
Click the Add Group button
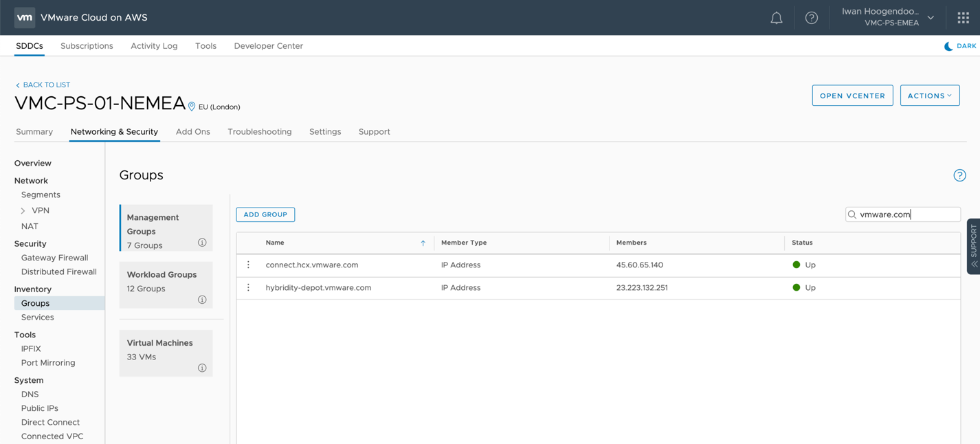coord(265,214)
